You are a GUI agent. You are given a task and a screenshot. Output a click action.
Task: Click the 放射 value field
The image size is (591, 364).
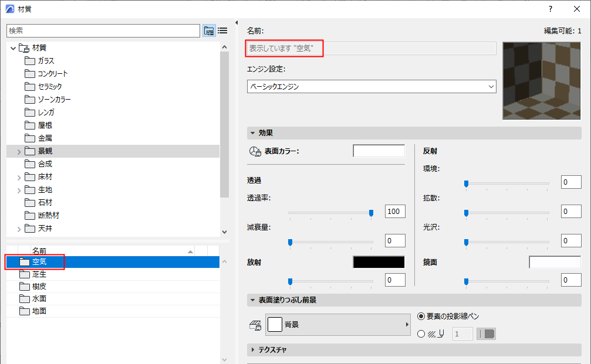click(x=395, y=280)
